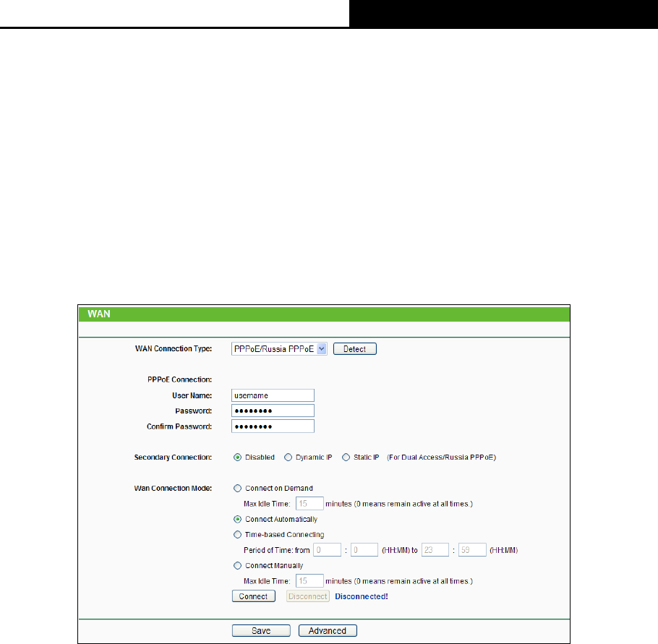
Task: Click Max Idle Time field under Connect on Demand
Action: 309,504
